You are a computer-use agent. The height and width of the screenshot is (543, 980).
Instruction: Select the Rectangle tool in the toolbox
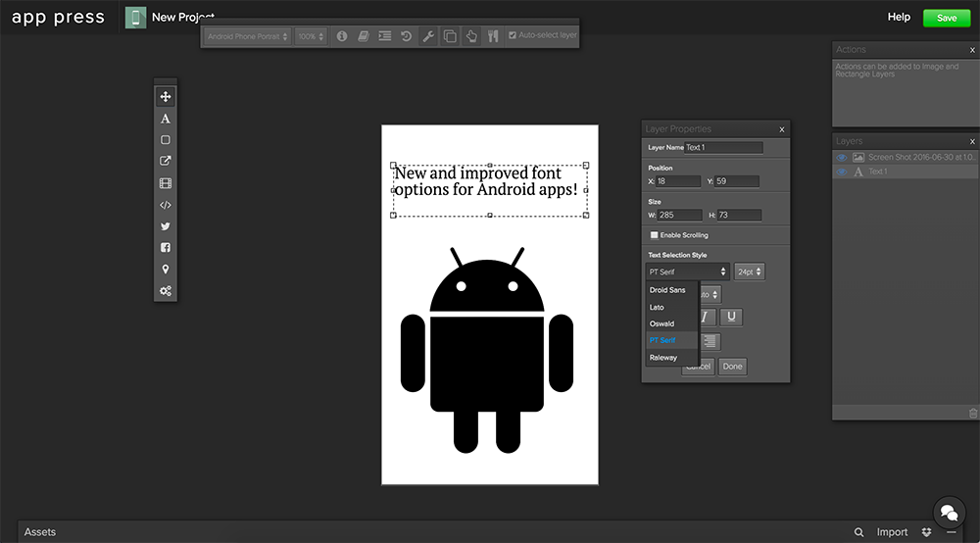[165, 140]
